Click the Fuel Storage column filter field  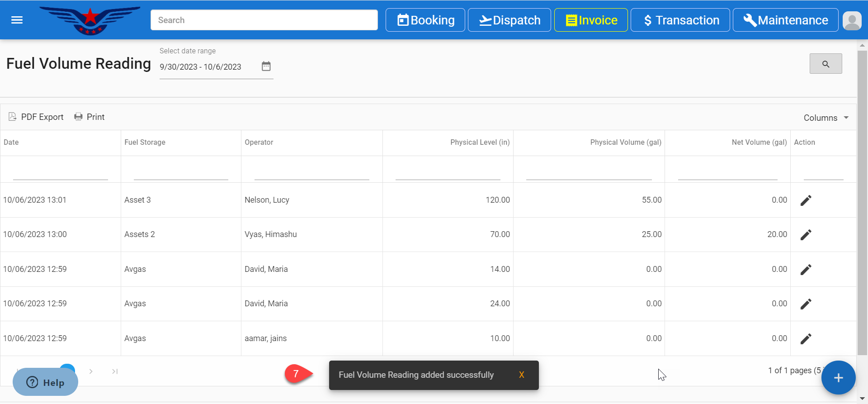click(181, 172)
